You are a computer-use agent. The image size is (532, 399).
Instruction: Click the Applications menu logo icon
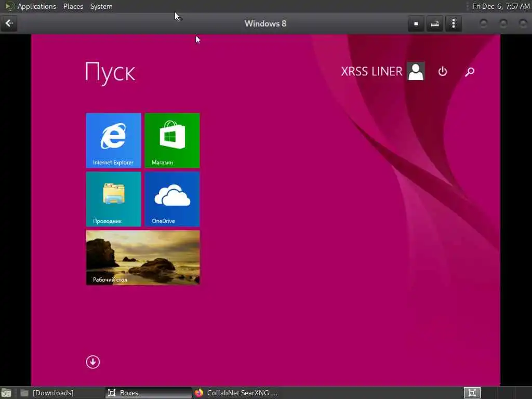[9, 6]
